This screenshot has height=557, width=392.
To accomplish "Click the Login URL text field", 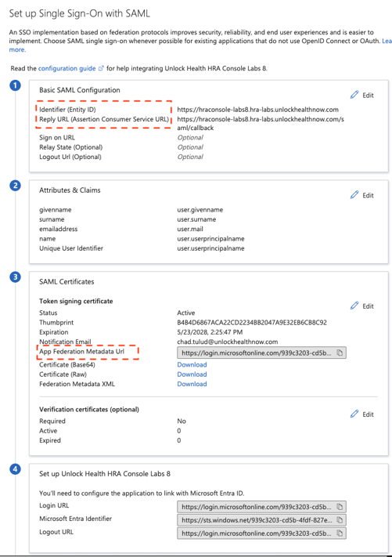I will tap(261, 507).
